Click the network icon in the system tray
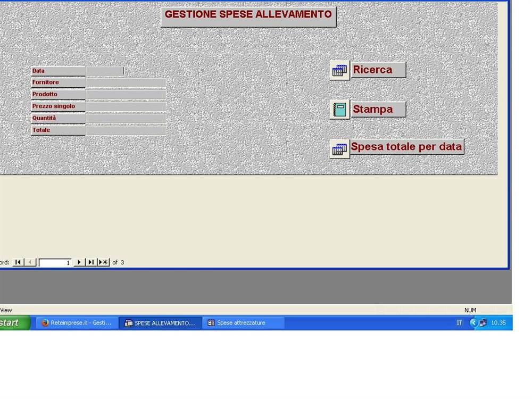Screen dimensions: 532x399 tap(483, 322)
